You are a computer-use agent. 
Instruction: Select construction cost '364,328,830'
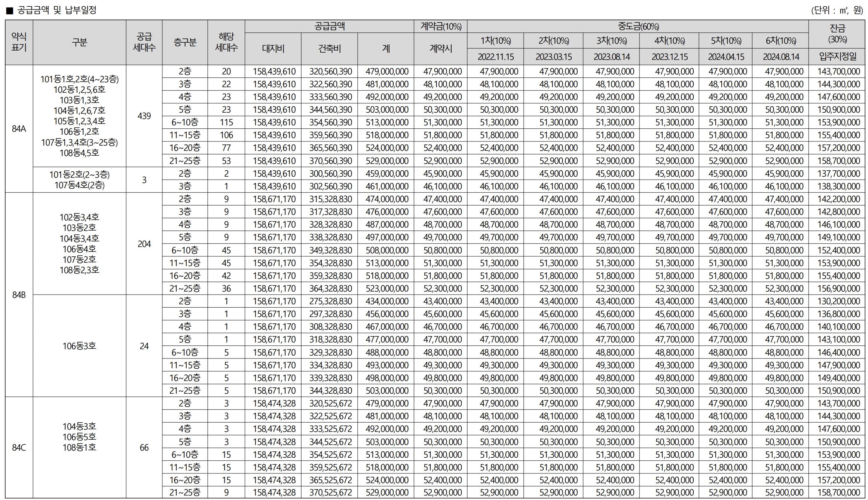click(x=330, y=289)
